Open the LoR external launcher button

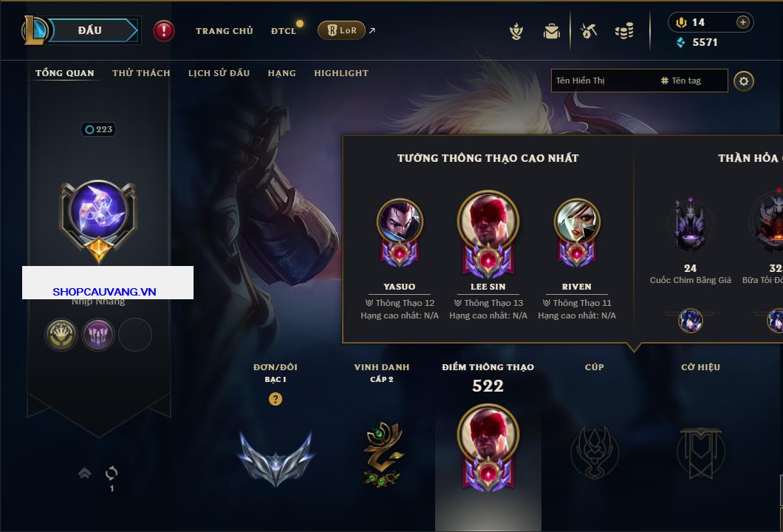tap(341, 30)
